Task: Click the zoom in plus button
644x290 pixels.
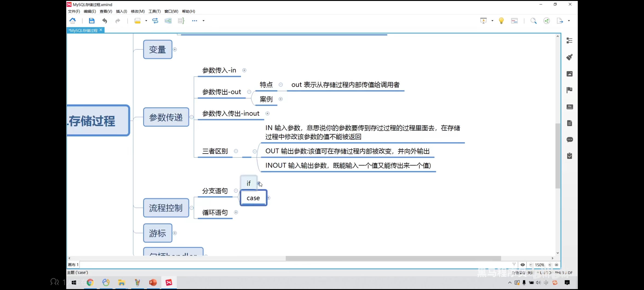Action: coord(549,265)
